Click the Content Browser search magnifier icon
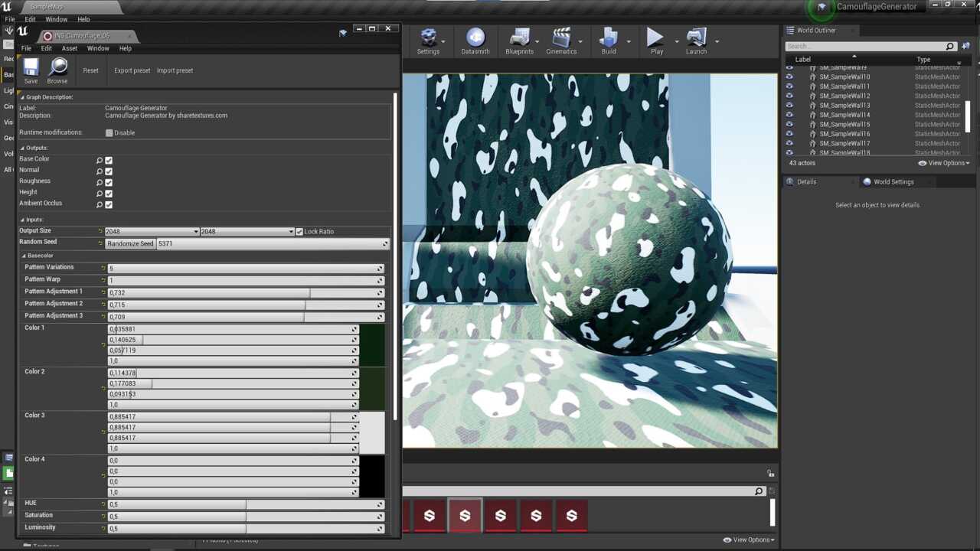980x551 pixels. click(759, 491)
